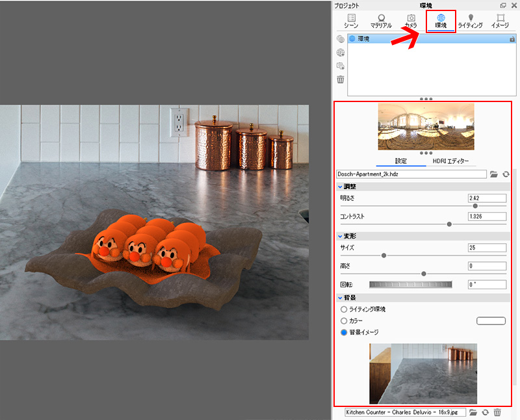Open folder icon next to Dosch-Apartment_2k.hdz
The image size is (520, 420).
(x=494, y=174)
